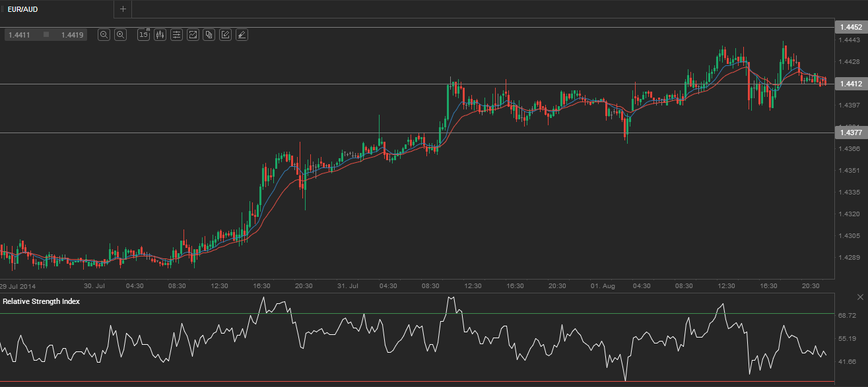Click the 01. Aug date marker
This screenshot has width=868, height=387.
click(603, 286)
